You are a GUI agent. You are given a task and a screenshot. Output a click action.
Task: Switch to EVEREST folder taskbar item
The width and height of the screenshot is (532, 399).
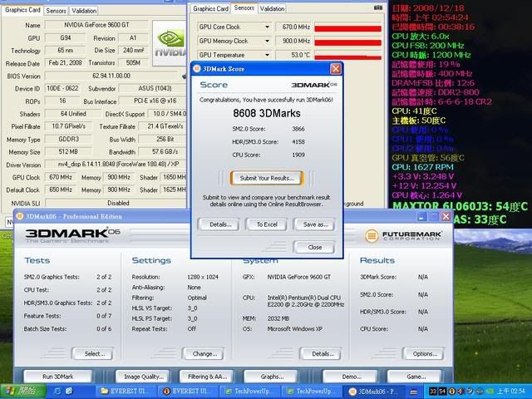point(126,392)
